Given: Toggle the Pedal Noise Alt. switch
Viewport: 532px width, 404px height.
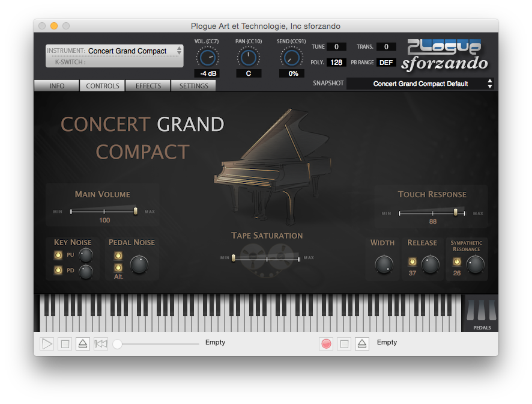Looking at the screenshot, I should pyautogui.click(x=118, y=268).
